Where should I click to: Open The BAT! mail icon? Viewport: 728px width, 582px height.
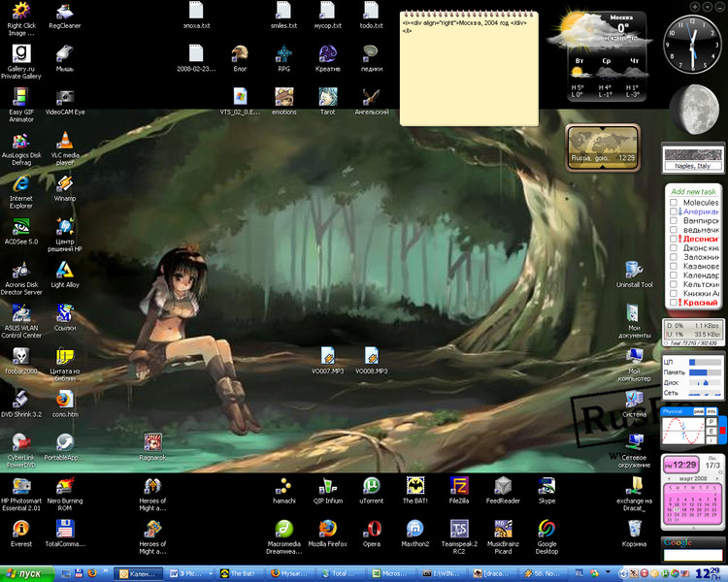[415, 490]
